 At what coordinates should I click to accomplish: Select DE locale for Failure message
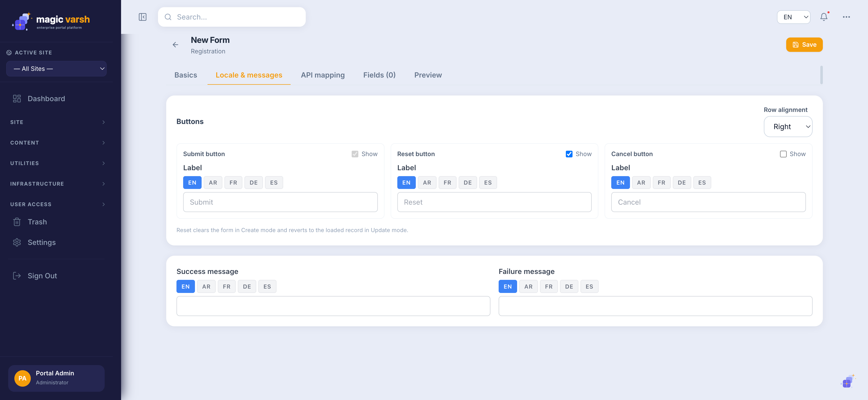(569, 287)
